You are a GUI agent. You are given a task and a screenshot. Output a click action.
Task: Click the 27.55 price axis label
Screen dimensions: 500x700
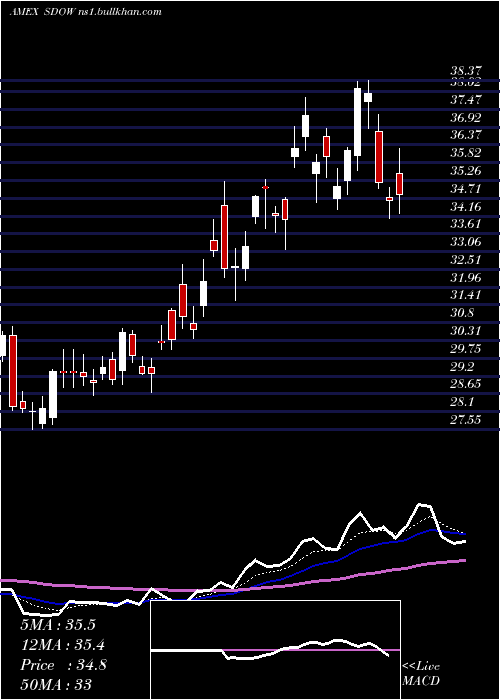tap(466, 419)
